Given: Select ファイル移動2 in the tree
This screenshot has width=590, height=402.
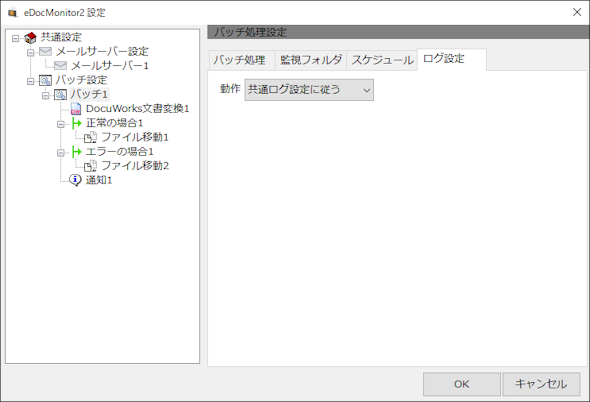Looking at the screenshot, I should 135,166.
